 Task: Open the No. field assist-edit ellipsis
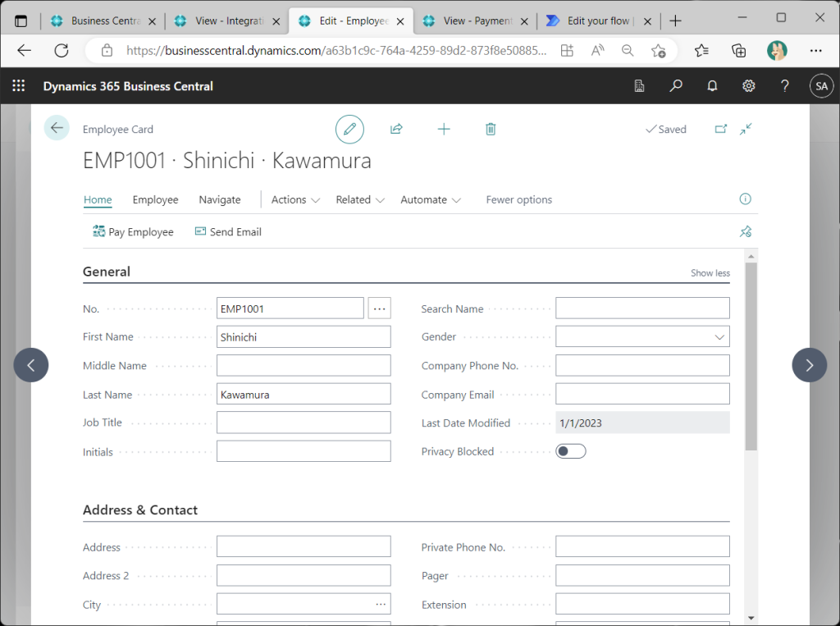[379, 308]
